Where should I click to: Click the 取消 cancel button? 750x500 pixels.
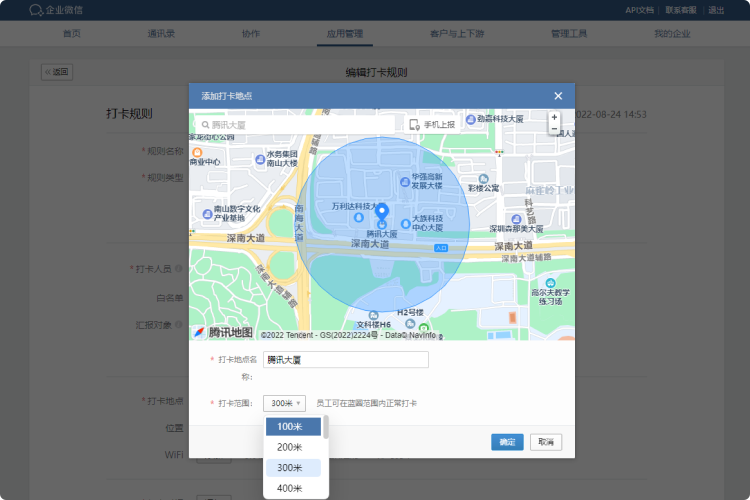pyautogui.click(x=546, y=442)
